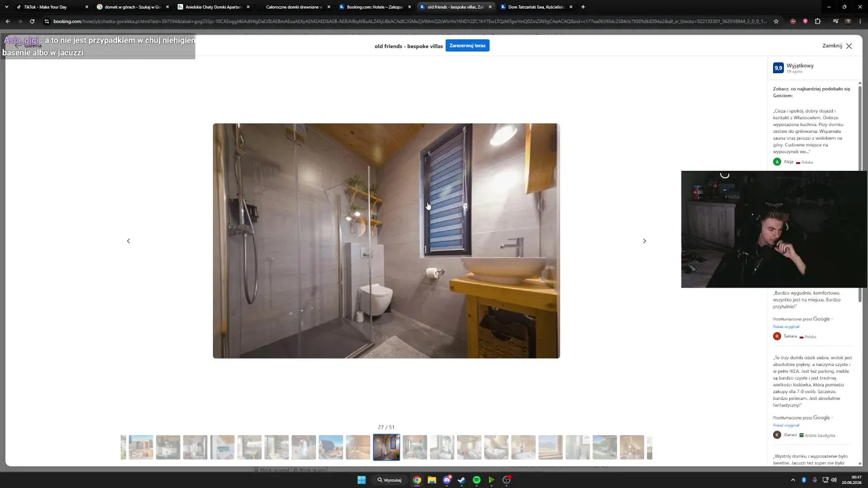Click the Zarezerwuj teraz button
Image resolution: width=868 pixels, height=488 pixels.
(x=467, y=45)
